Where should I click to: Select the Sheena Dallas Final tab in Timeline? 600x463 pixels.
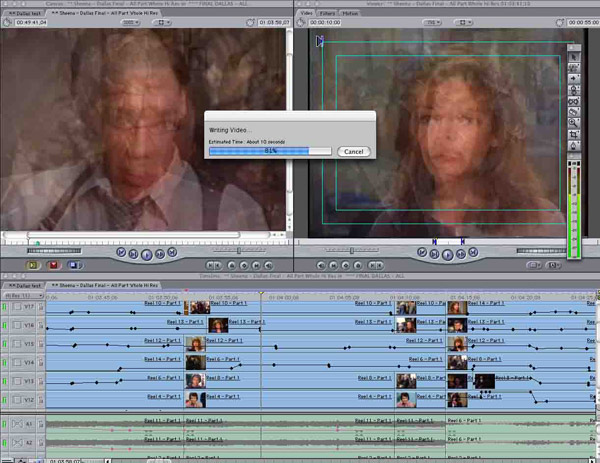coord(104,285)
